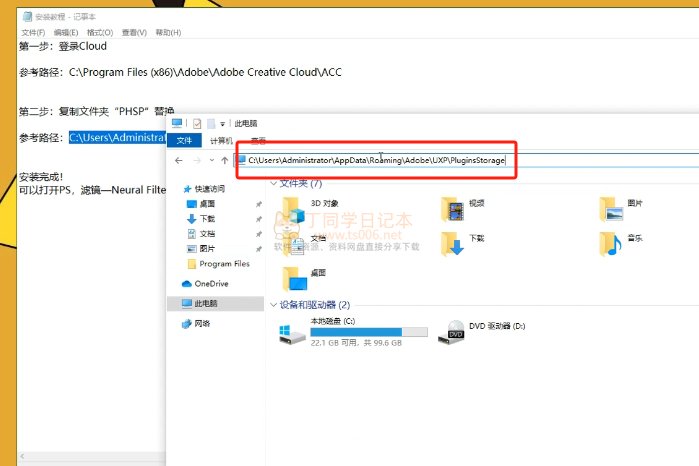
Task: Select the 音乐 folder icon
Action: tap(611, 244)
